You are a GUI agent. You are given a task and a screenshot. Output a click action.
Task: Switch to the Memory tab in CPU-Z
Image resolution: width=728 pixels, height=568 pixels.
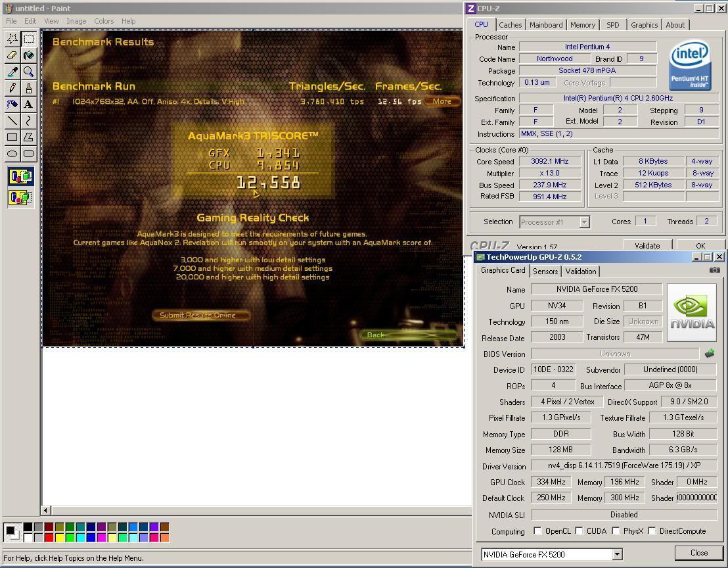(583, 25)
